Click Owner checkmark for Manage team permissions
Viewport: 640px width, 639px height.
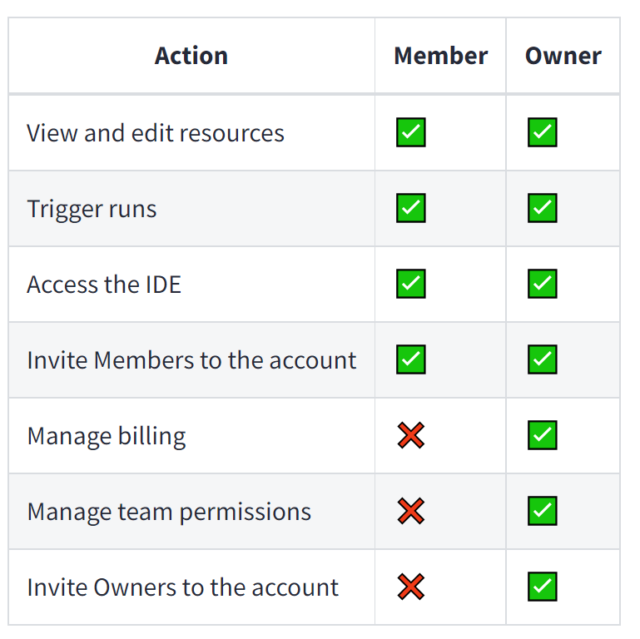tap(542, 511)
